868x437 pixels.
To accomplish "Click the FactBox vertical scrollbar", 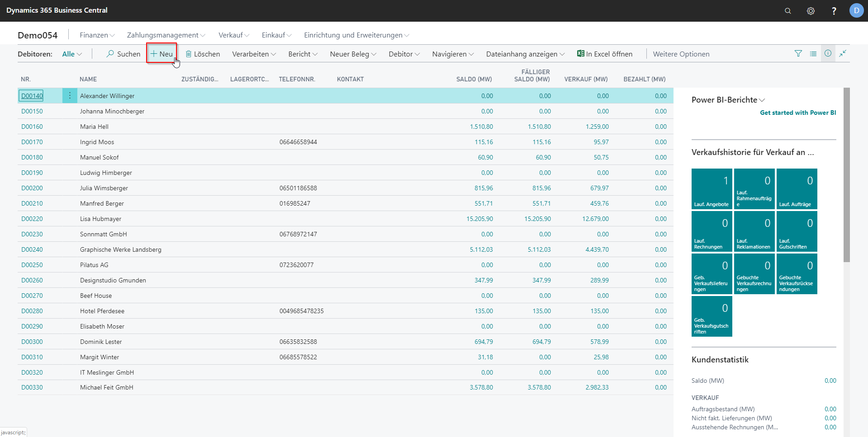I will tap(847, 174).
